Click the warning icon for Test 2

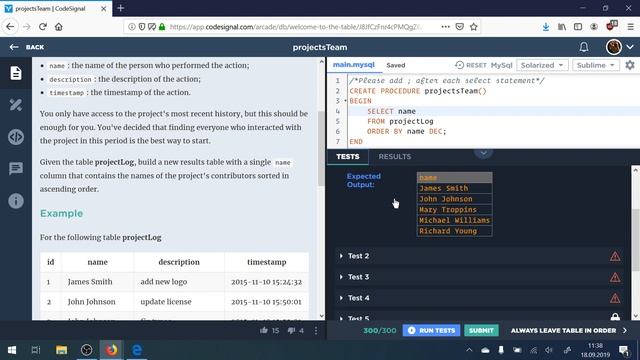[615, 256]
